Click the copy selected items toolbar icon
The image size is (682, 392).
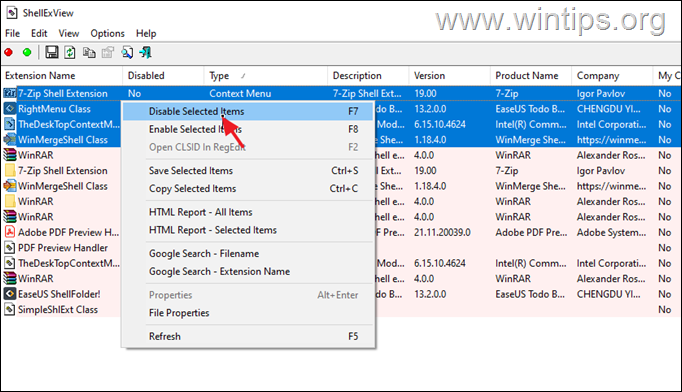click(89, 53)
